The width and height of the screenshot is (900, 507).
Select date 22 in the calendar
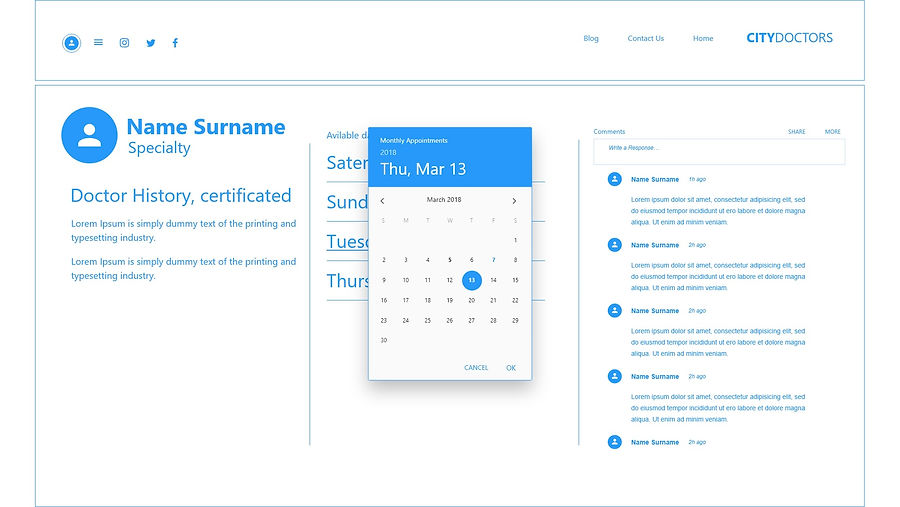click(x=515, y=300)
